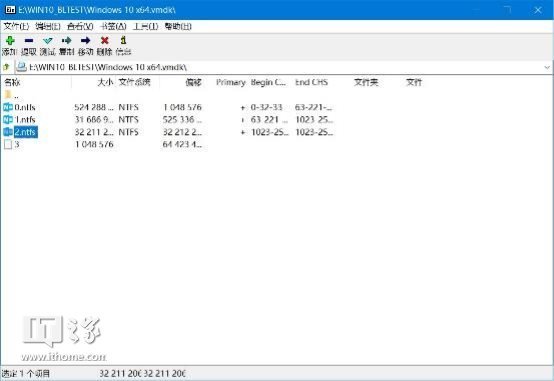The image size is (554, 381).
Task: Expand the address path dropdown arrow
Action: [x=547, y=67]
